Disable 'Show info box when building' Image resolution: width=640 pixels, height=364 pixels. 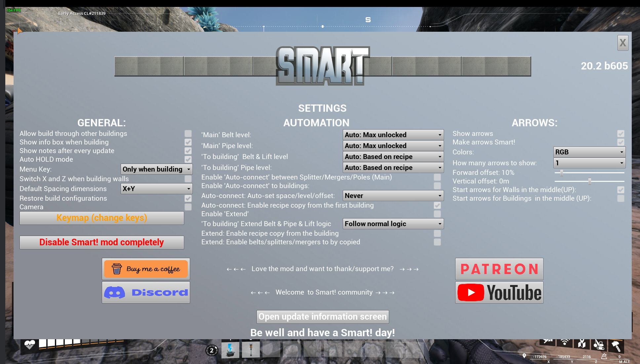(x=188, y=142)
